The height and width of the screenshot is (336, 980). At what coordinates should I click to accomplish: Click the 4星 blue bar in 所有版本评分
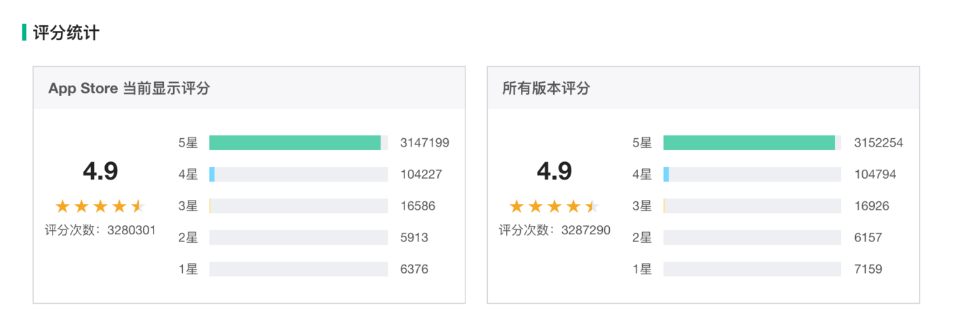[666, 175]
